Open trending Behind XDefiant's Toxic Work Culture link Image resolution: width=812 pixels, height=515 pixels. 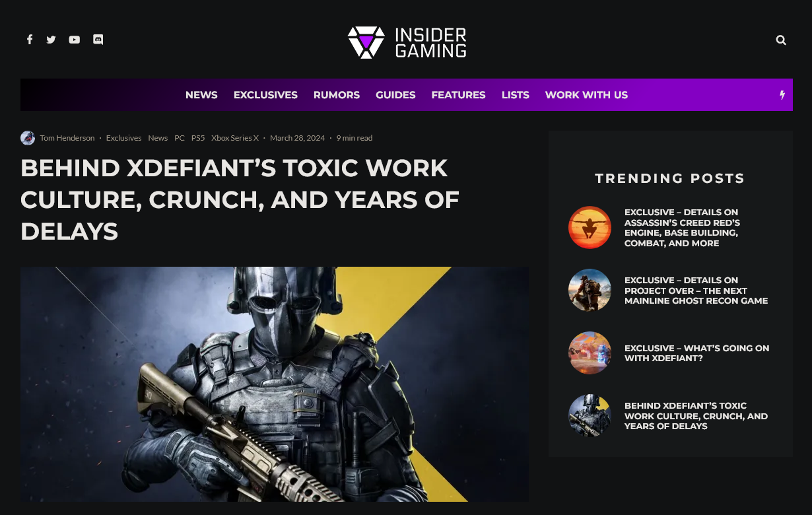(696, 416)
